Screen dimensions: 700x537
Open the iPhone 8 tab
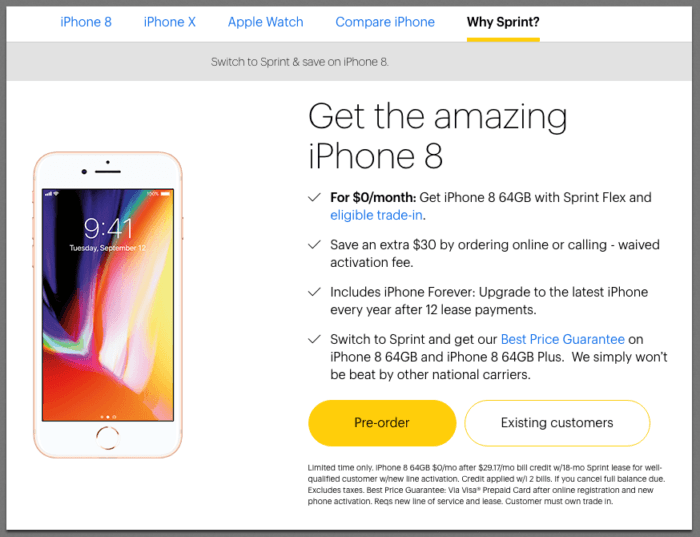click(x=86, y=22)
